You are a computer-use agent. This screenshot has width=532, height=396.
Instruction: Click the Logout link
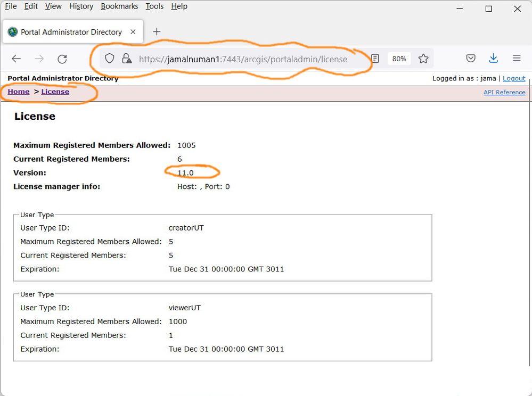pos(514,78)
